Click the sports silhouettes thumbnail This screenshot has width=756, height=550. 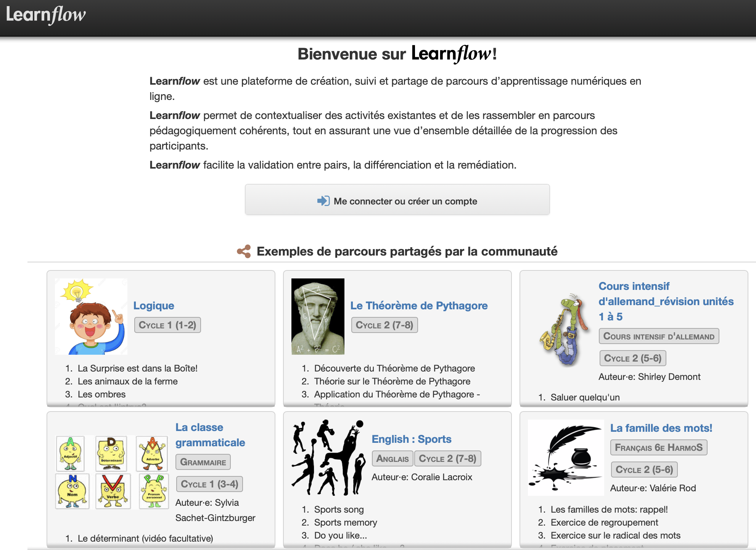328,458
